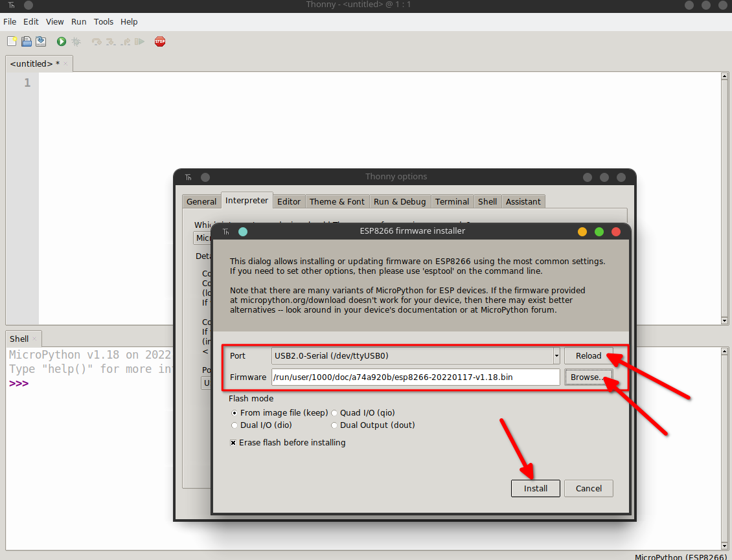This screenshot has height=560, width=732.
Task: Switch to Theme & Font tab
Action: (x=337, y=201)
